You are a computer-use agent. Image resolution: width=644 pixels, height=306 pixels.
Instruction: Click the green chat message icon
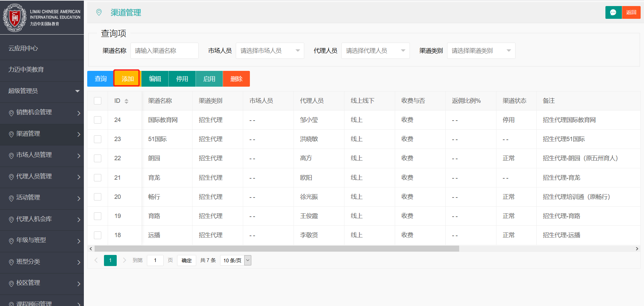613,12
